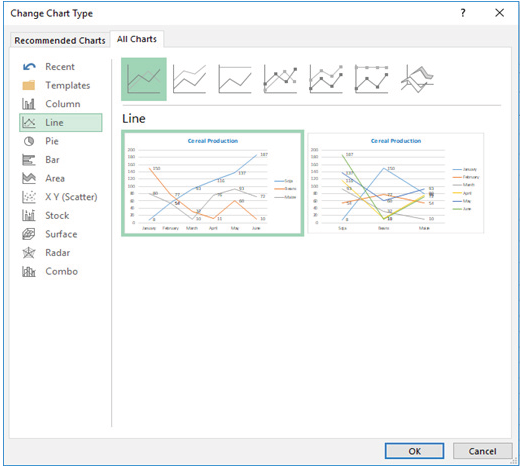Click the Pie chart icon in the sidebar
The image size is (523, 467).
[29, 141]
